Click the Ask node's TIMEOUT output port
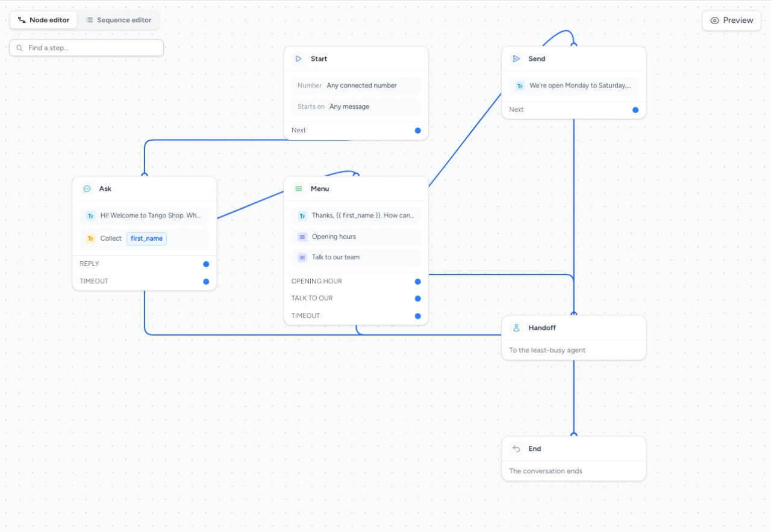Viewport: 771px width, 532px height. point(206,282)
